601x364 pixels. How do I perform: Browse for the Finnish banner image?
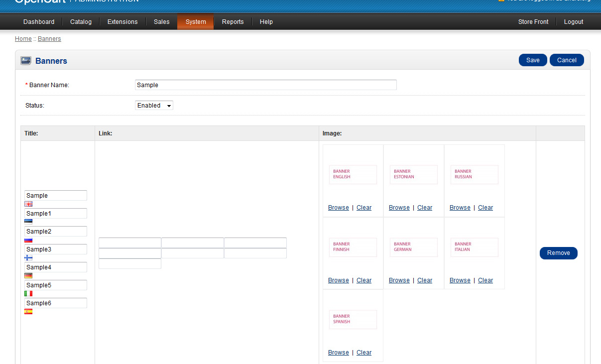(339, 280)
